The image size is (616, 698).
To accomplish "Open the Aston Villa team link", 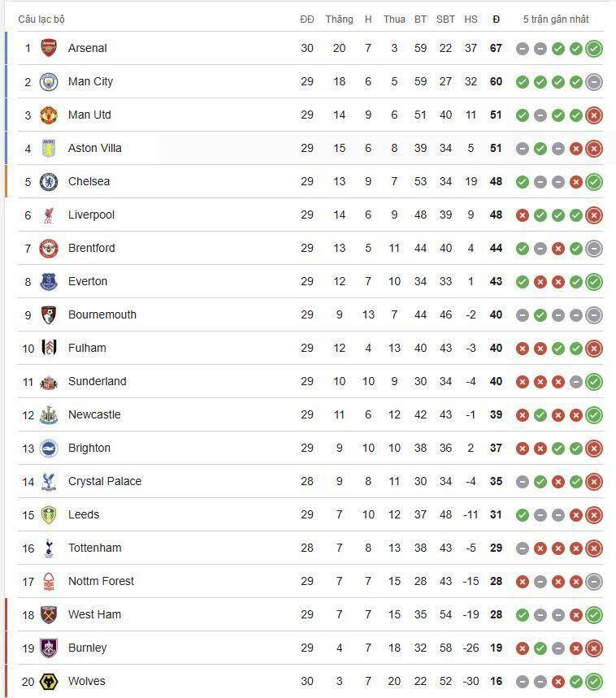I will pyautogui.click(x=94, y=148).
